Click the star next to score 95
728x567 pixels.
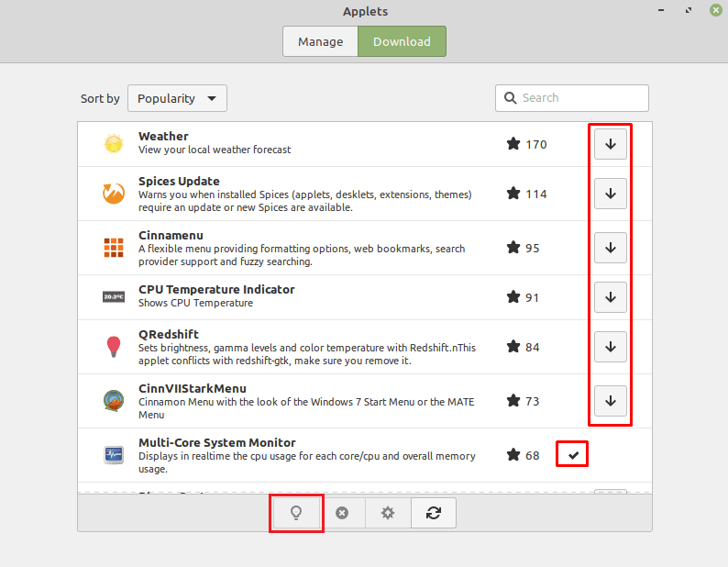pos(513,247)
